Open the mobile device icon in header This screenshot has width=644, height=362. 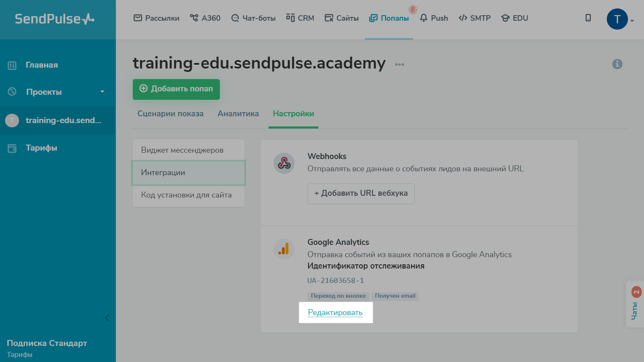tap(588, 18)
